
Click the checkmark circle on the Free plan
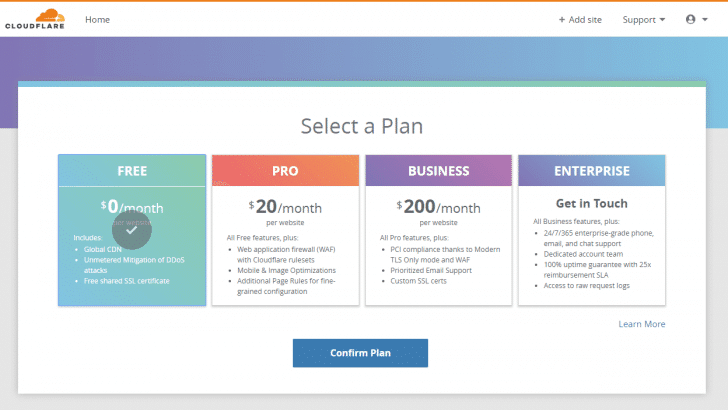click(x=131, y=230)
